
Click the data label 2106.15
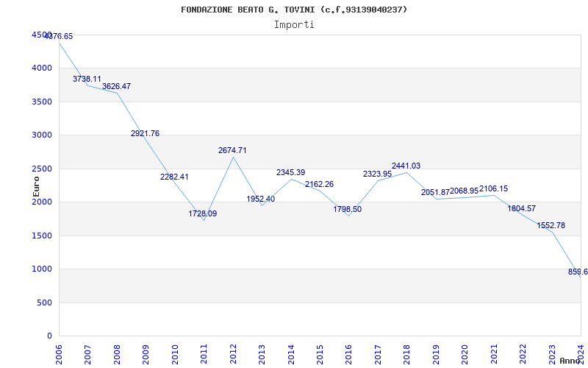(x=493, y=188)
